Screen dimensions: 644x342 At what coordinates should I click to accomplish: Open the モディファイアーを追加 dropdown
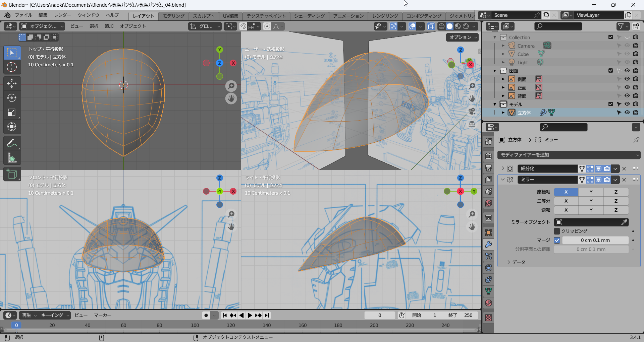[x=569, y=155]
